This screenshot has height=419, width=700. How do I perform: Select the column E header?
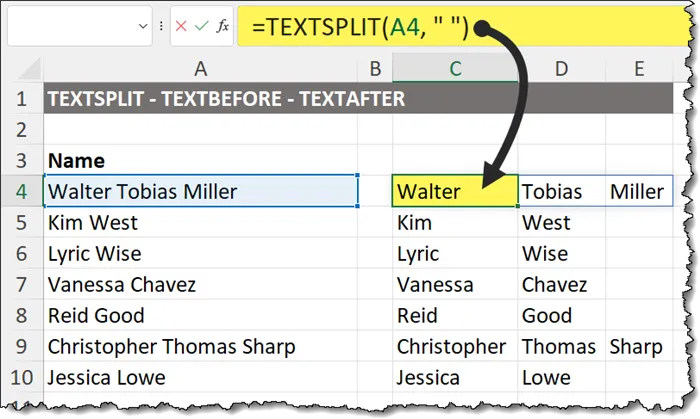639,68
